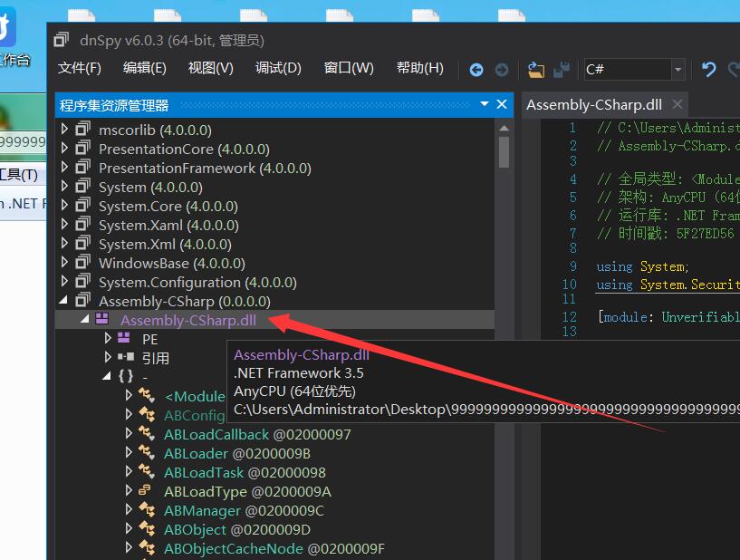Click the navigate back arrow icon

point(476,70)
